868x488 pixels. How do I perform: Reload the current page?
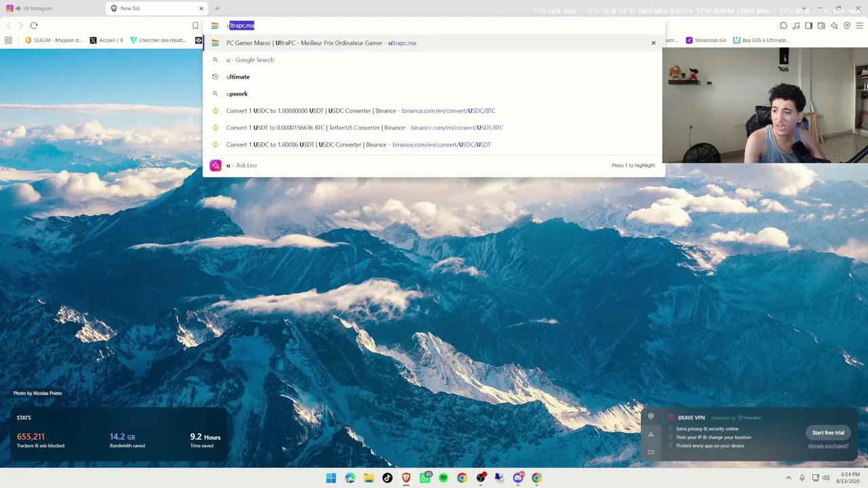[34, 26]
